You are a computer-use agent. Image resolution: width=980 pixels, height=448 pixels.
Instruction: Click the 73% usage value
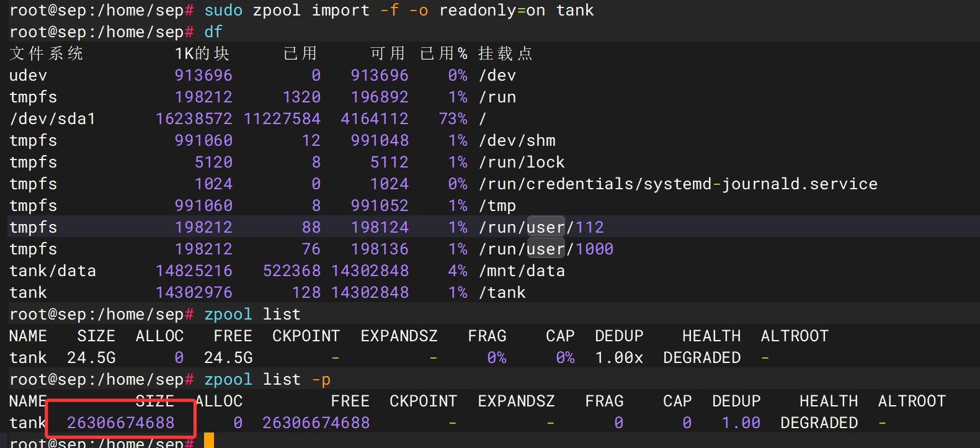pos(453,119)
